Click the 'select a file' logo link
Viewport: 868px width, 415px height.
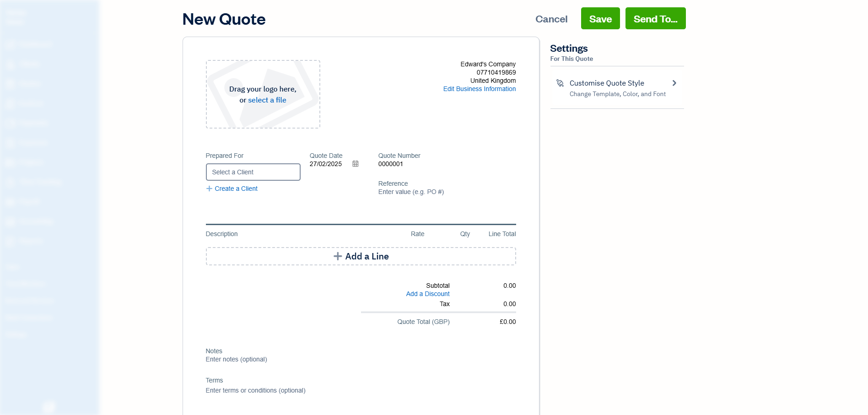[267, 100]
